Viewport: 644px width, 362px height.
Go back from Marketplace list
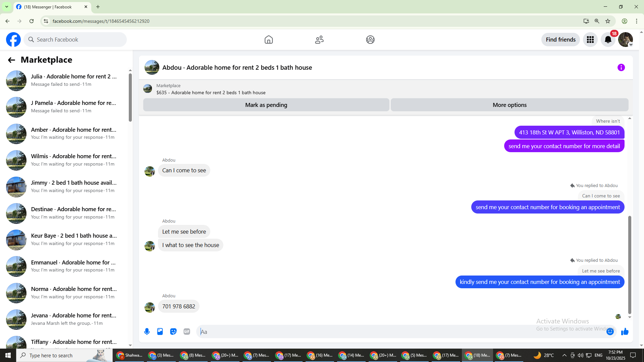coord(11,60)
